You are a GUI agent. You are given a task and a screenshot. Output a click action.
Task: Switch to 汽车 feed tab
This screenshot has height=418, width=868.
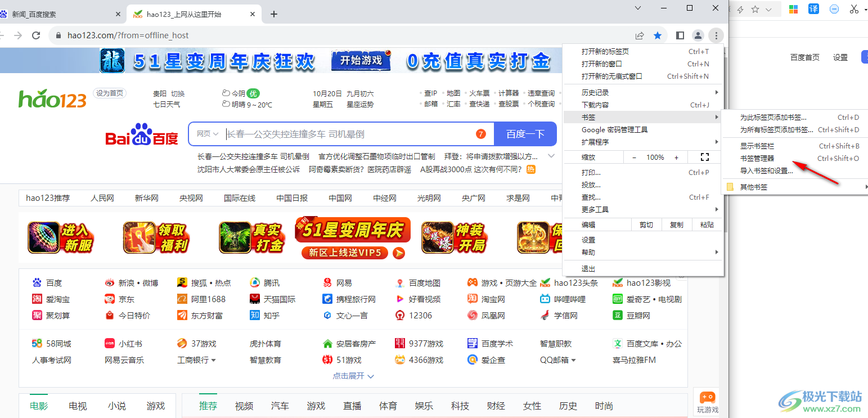tap(280, 406)
